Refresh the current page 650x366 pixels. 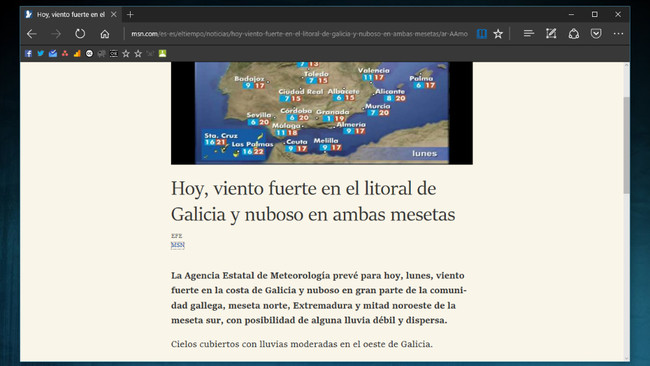coord(80,34)
